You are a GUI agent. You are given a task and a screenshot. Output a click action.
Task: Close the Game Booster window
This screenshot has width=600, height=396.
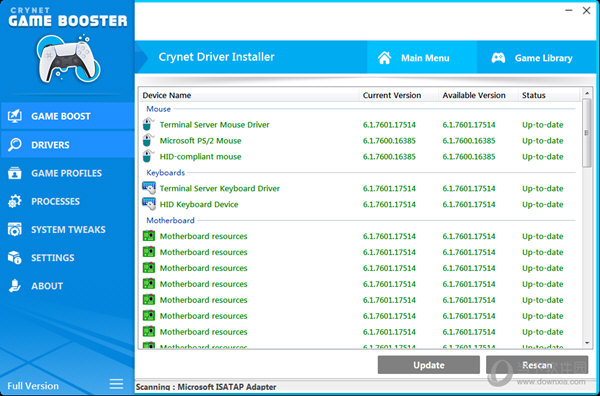point(586,10)
